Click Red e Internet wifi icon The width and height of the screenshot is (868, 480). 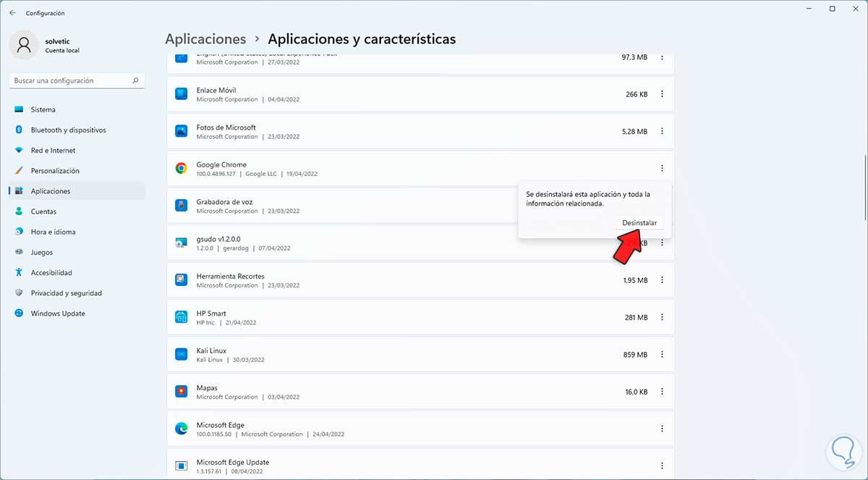pyautogui.click(x=19, y=151)
